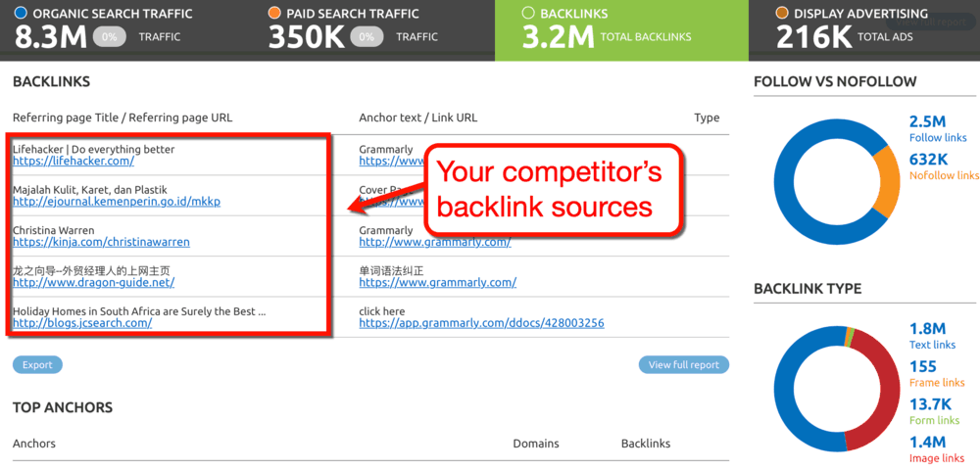
Task: Click the TOP ANCHORS section heading
Action: pyautogui.click(x=63, y=407)
